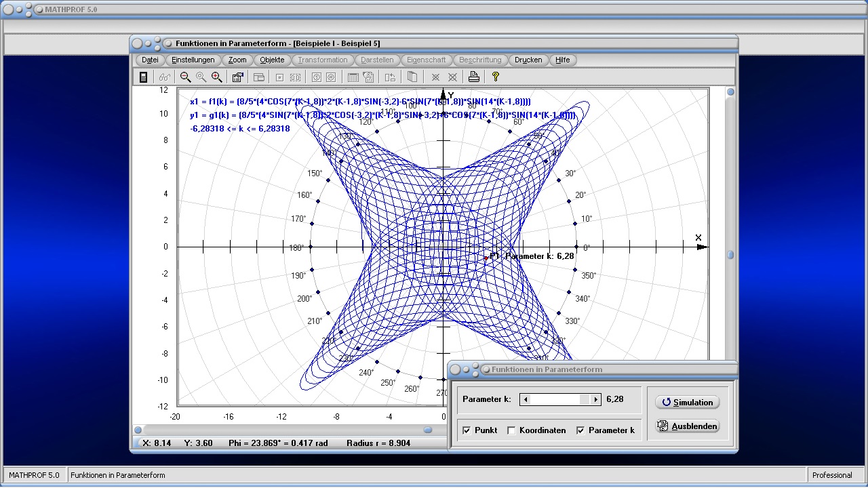The width and height of the screenshot is (868, 488).
Task: Click the disabled Eigenschaft menu
Action: tap(427, 60)
